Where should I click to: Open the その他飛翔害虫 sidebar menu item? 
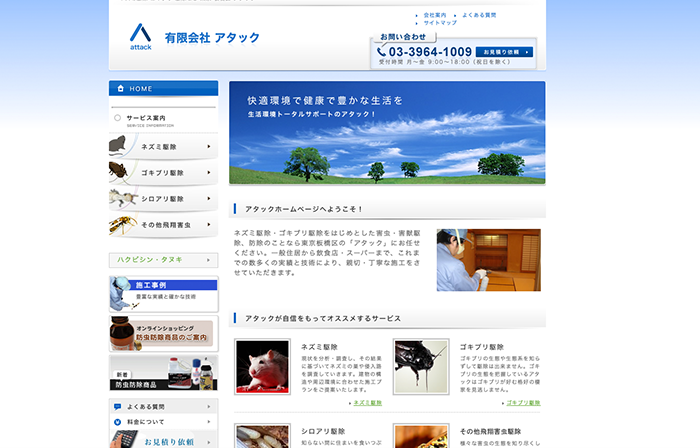tap(163, 224)
